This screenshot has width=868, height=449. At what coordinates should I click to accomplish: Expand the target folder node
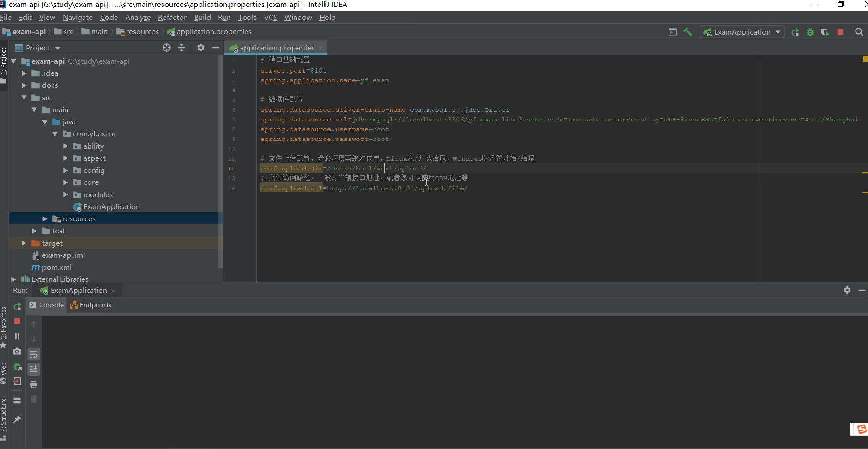coord(24,243)
